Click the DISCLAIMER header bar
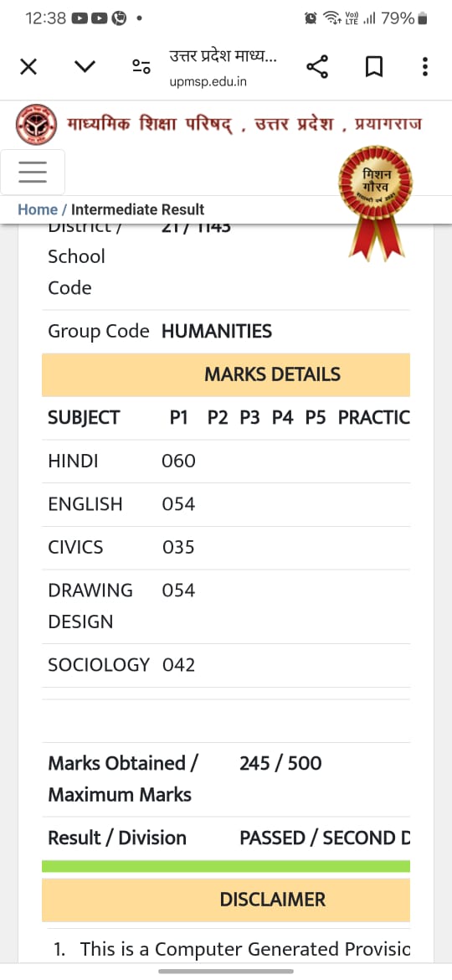The width and height of the screenshot is (452, 980). pos(226,900)
